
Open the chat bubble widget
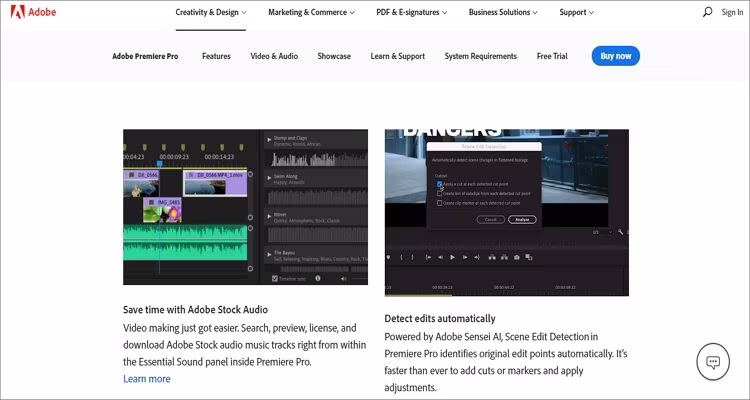coord(713,361)
